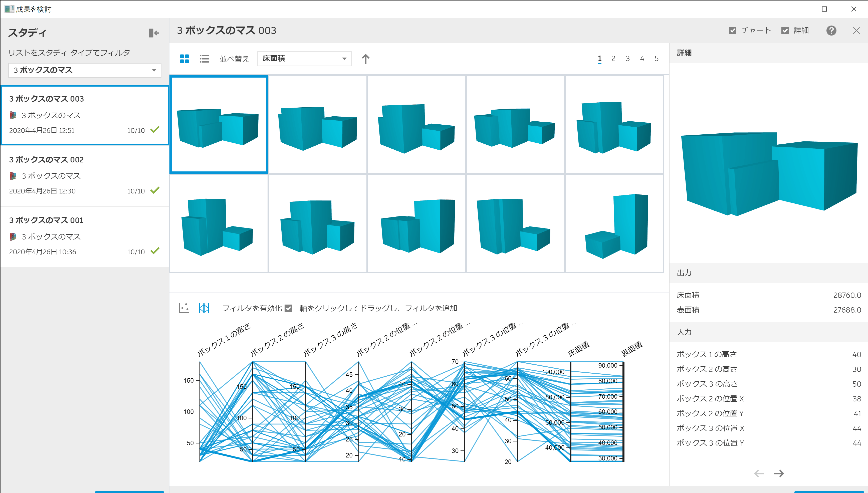Click the 床面積 axis to add filter
This screenshot has height=493, width=868.
click(571, 411)
